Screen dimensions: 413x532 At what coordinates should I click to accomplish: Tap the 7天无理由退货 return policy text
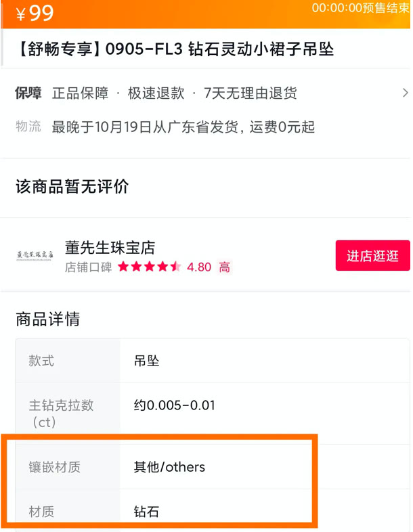[251, 93]
